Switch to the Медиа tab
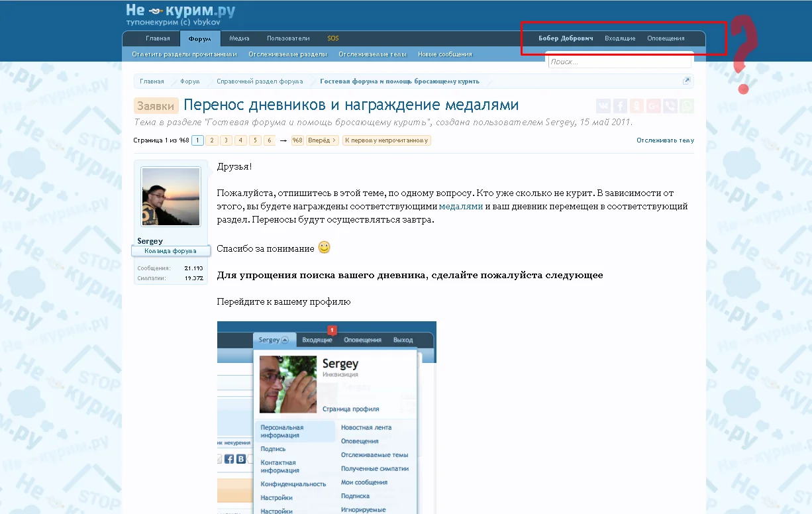 238,38
